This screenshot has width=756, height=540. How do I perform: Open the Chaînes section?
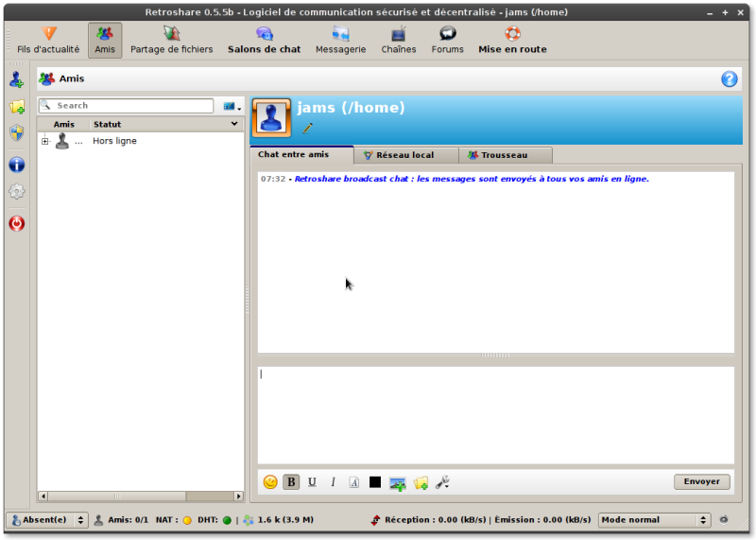click(399, 41)
